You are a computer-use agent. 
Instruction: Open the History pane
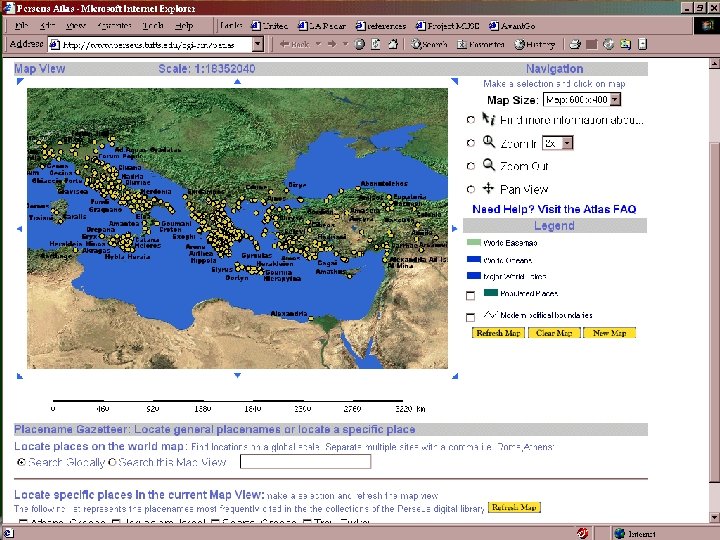534,44
